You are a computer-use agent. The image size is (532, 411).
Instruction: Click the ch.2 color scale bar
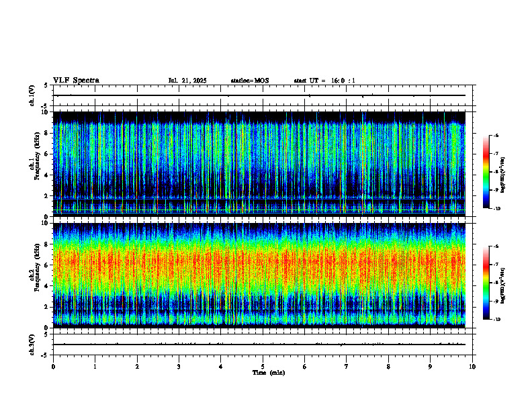(486, 283)
